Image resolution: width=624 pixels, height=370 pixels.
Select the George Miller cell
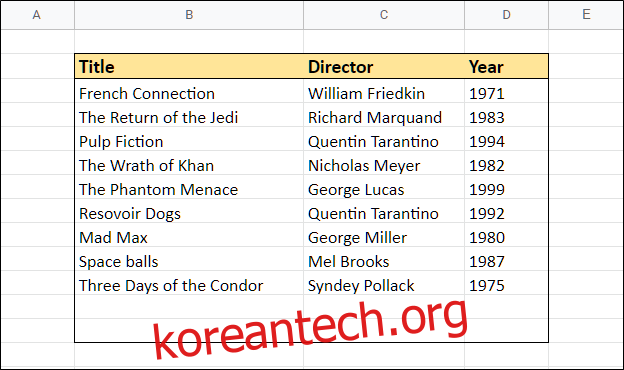click(384, 238)
